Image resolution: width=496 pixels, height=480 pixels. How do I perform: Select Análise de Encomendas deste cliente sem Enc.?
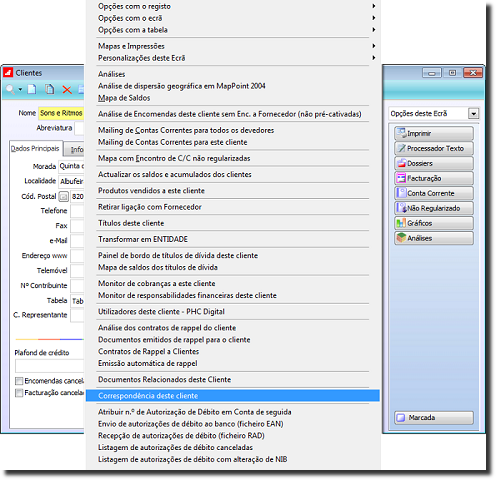point(233,114)
